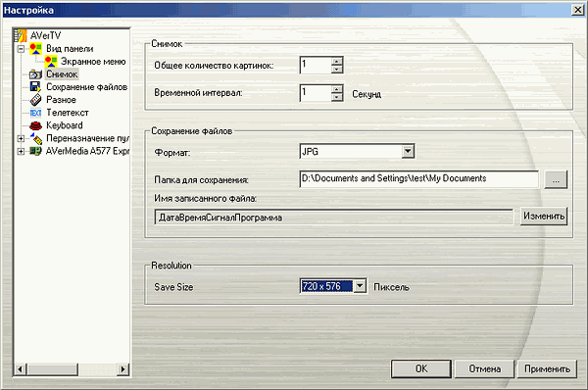Image resolution: width=588 pixels, height=390 pixels.
Task: Click the AVerMedia A577 card icon
Action: [35, 151]
